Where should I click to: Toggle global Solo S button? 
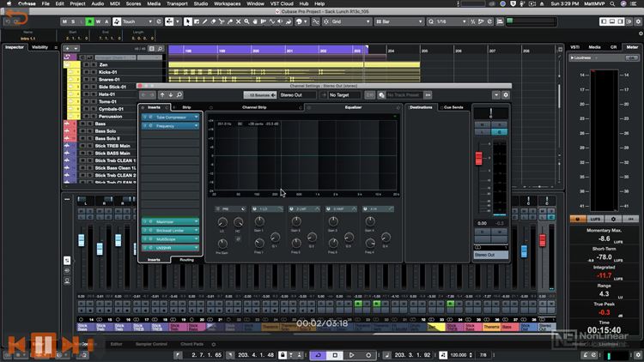(73, 21)
